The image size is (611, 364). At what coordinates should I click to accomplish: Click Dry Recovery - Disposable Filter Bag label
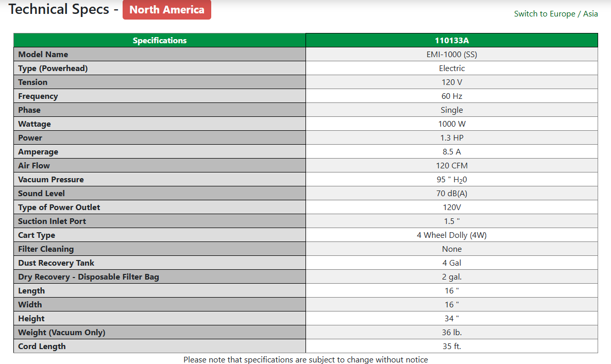[x=89, y=277]
